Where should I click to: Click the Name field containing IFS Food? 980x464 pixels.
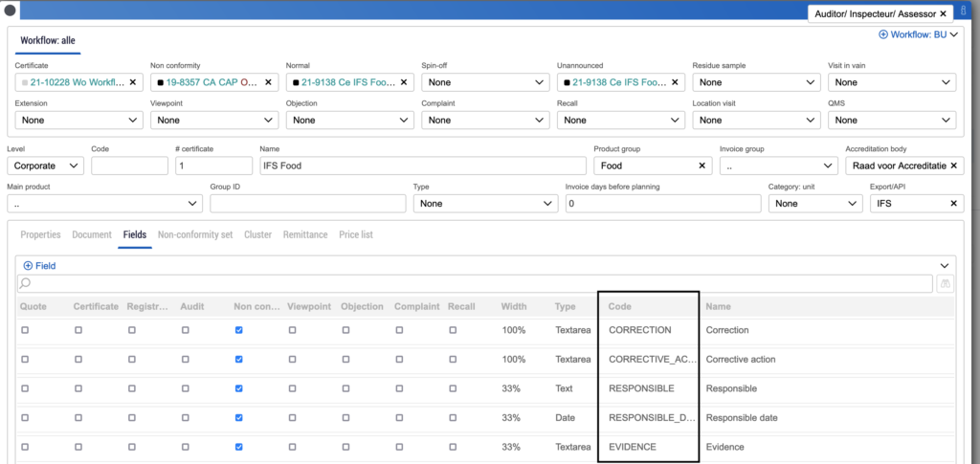click(x=421, y=166)
